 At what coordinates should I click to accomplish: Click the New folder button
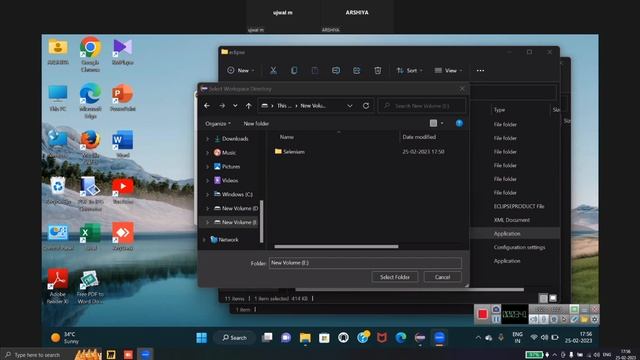click(256, 123)
